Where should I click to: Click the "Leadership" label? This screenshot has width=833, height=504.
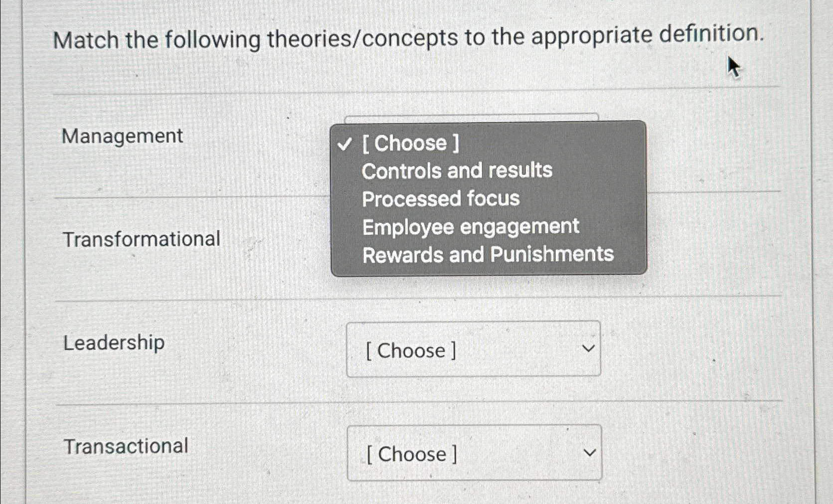click(115, 342)
